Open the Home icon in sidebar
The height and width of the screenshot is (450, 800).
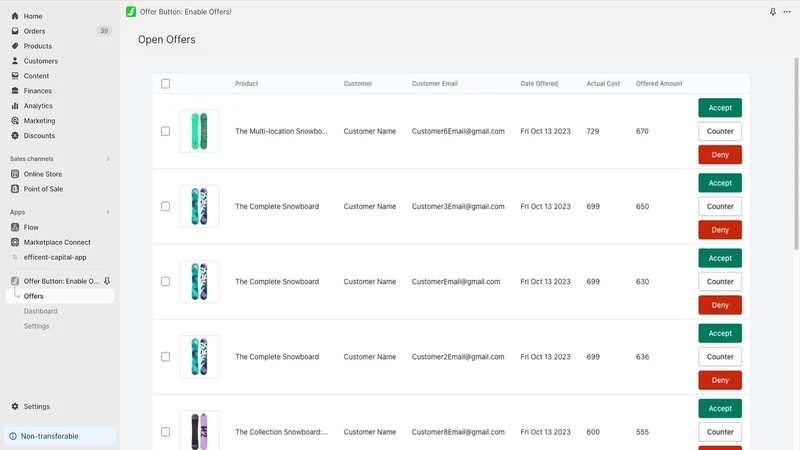click(x=15, y=16)
